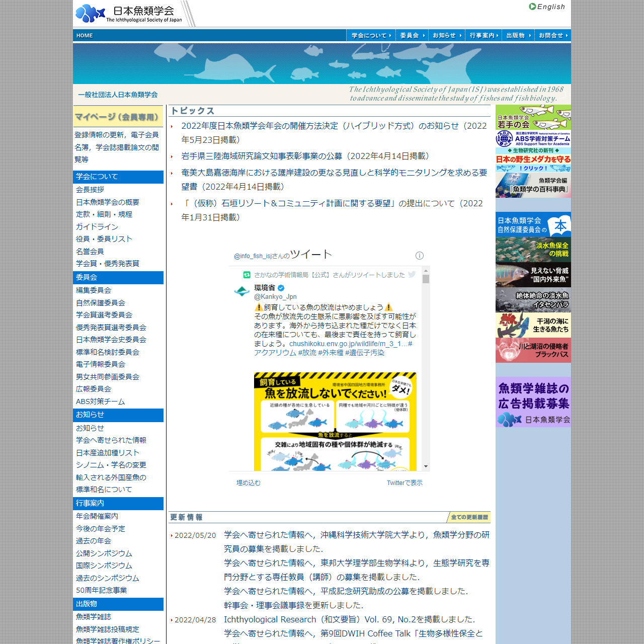644x644 pixels.
Task: Go to HOME in navigation bar
Action: click(85, 35)
